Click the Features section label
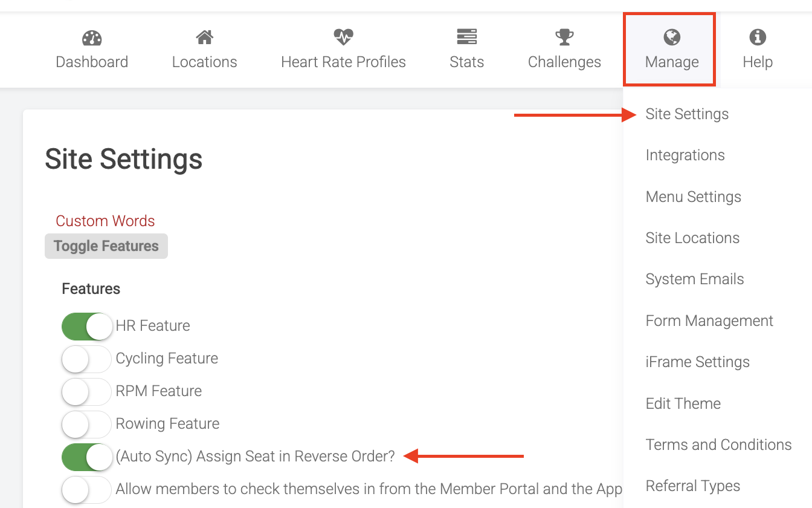Viewport: 812px width, 508px height. coord(91,288)
